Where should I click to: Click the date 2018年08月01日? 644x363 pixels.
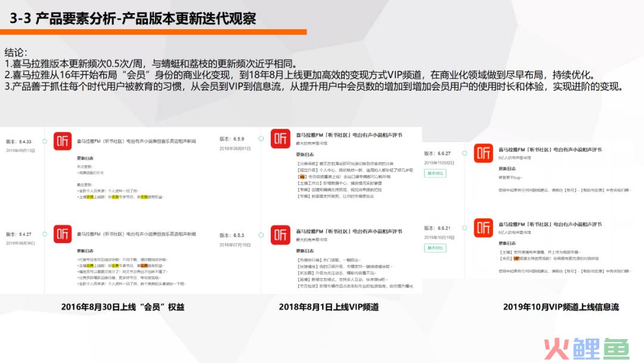(235, 149)
